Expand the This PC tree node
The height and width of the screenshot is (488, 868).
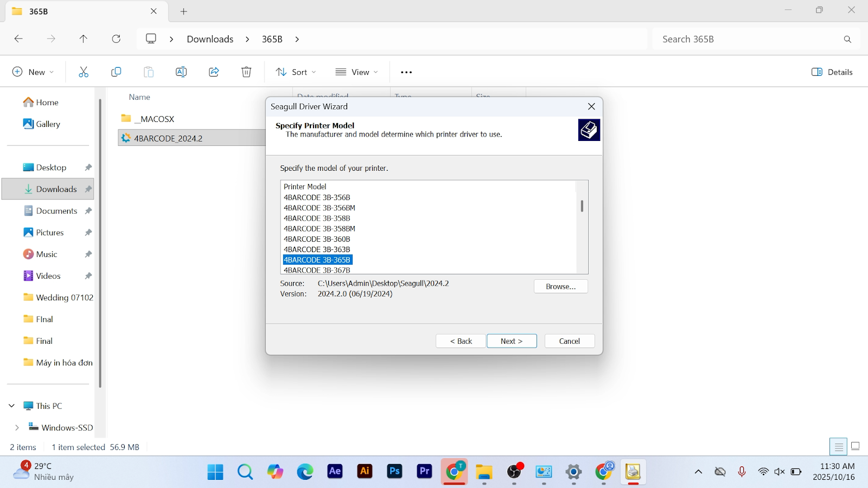point(12,406)
